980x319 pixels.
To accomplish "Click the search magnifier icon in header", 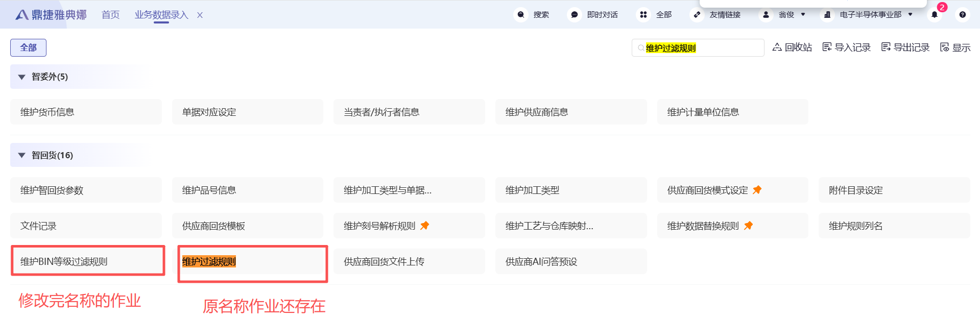I will click(x=521, y=15).
